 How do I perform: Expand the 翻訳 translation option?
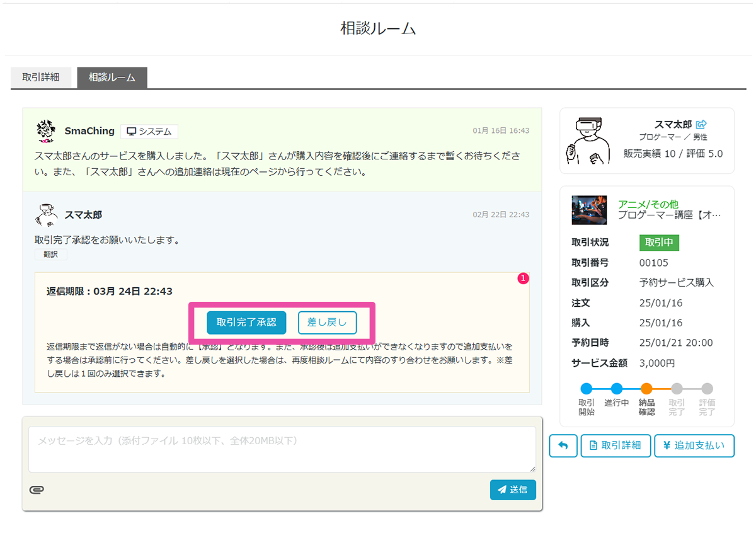50,254
